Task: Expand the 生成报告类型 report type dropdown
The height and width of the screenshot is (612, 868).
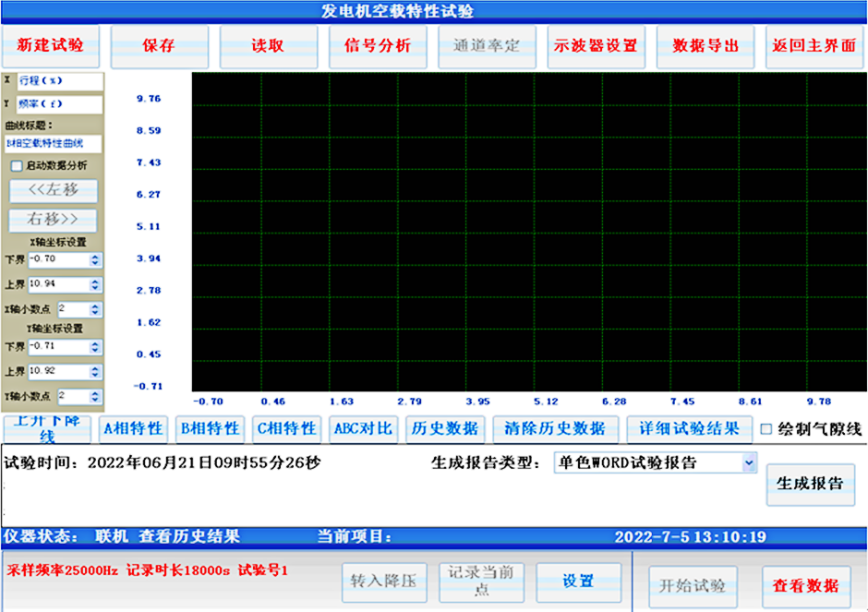Action: (749, 462)
